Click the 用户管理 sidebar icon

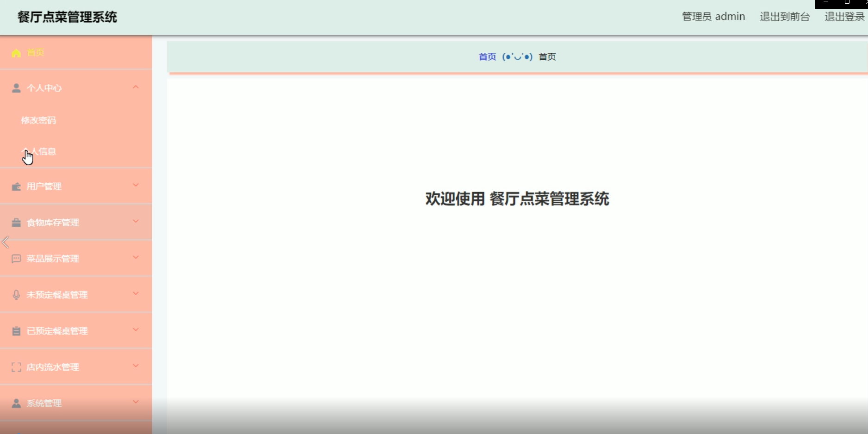16,186
